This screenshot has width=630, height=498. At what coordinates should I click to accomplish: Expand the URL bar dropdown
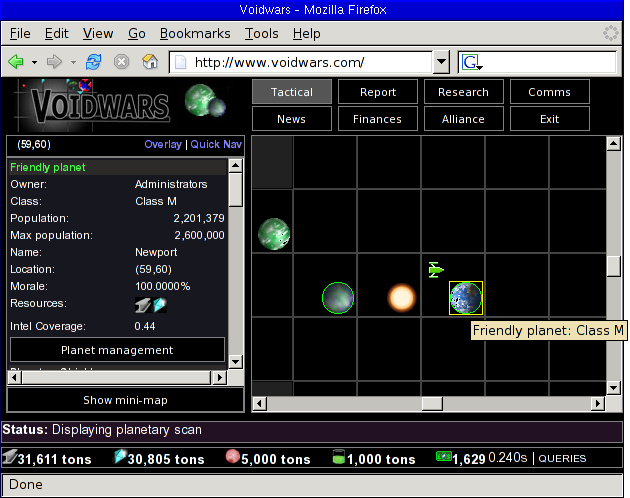pos(441,62)
